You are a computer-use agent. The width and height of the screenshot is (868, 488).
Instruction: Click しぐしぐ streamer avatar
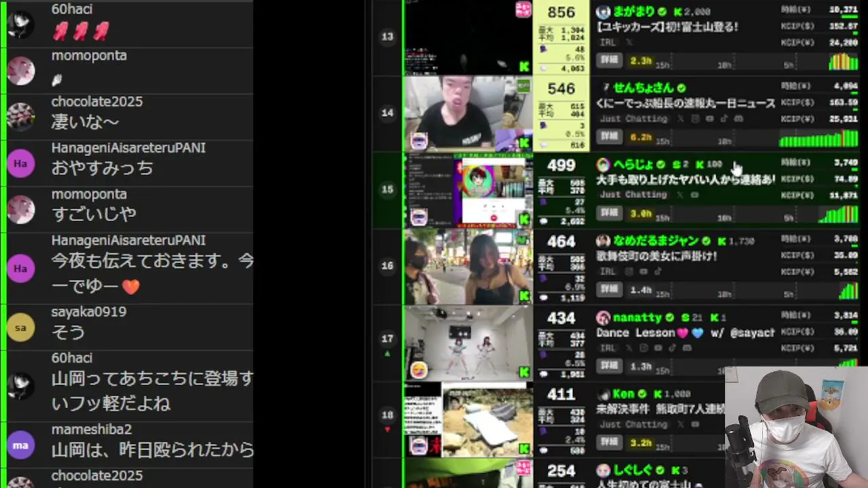603,470
